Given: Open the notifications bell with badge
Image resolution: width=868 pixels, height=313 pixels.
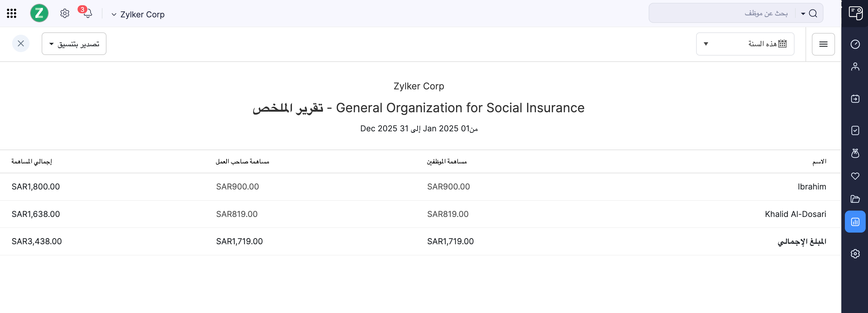Looking at the screenshot, I should click(87, 14).
